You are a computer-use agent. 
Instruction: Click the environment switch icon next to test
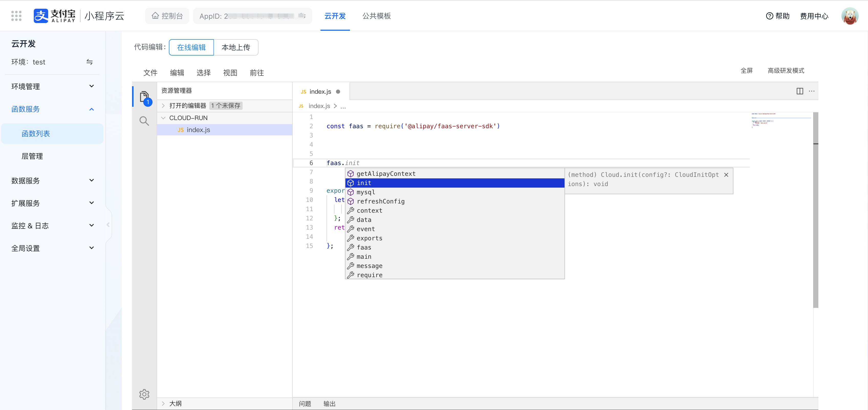coord(89,62)
